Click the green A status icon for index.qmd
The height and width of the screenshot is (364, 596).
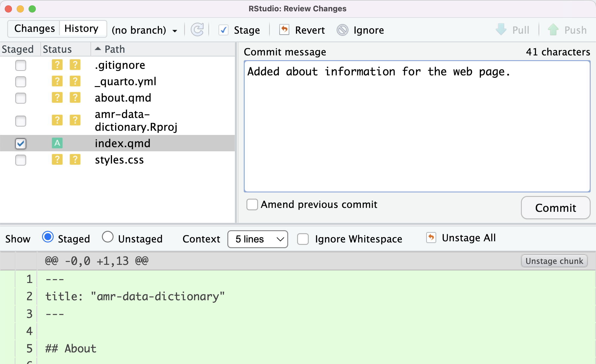point(57,143)
